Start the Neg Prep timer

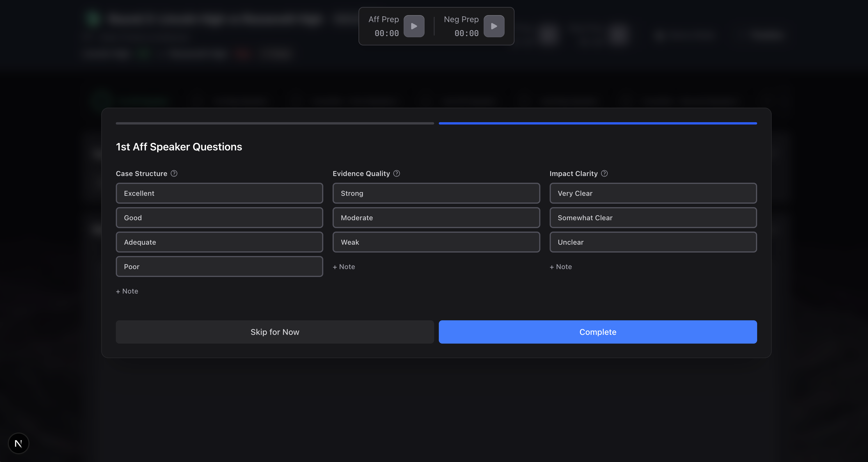point(494,26)
